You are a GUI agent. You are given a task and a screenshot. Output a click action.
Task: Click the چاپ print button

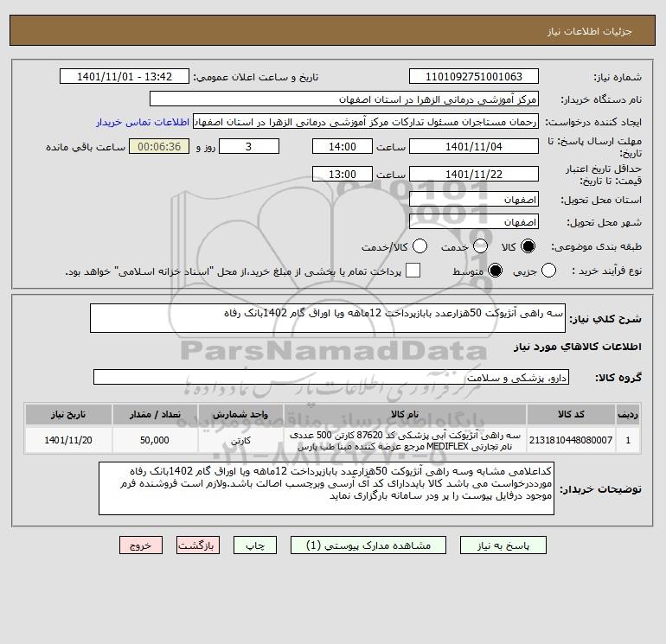click(255, 545)
